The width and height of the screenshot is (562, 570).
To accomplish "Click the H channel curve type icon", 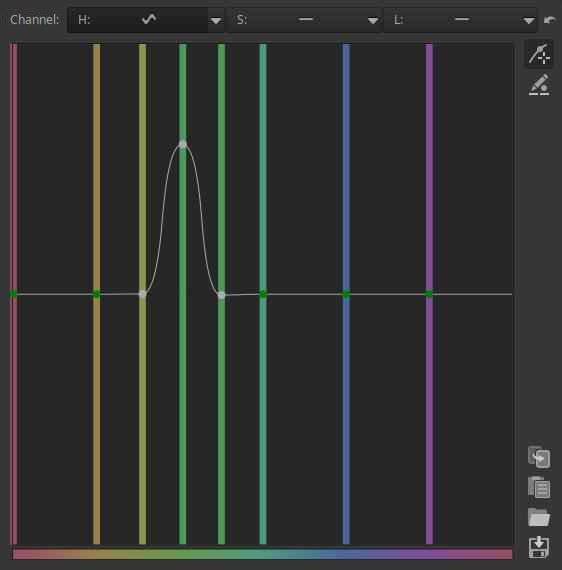I will (149, 19).
